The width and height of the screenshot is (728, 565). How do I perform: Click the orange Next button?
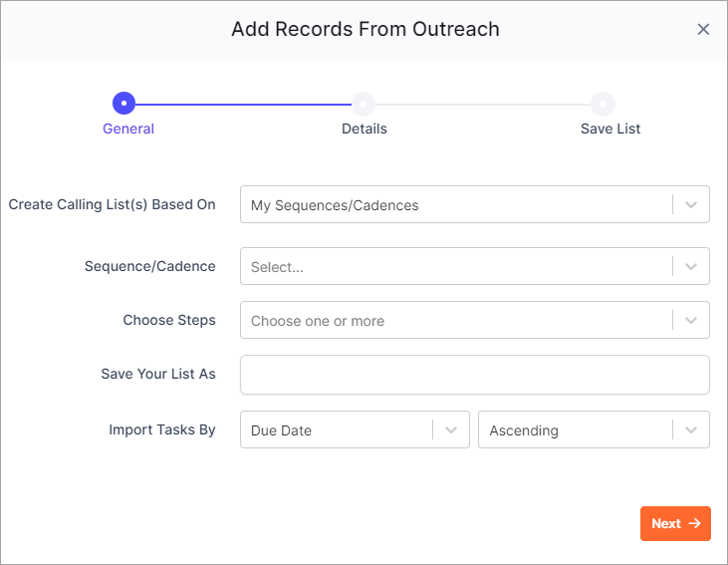click(x=675, y=524)
